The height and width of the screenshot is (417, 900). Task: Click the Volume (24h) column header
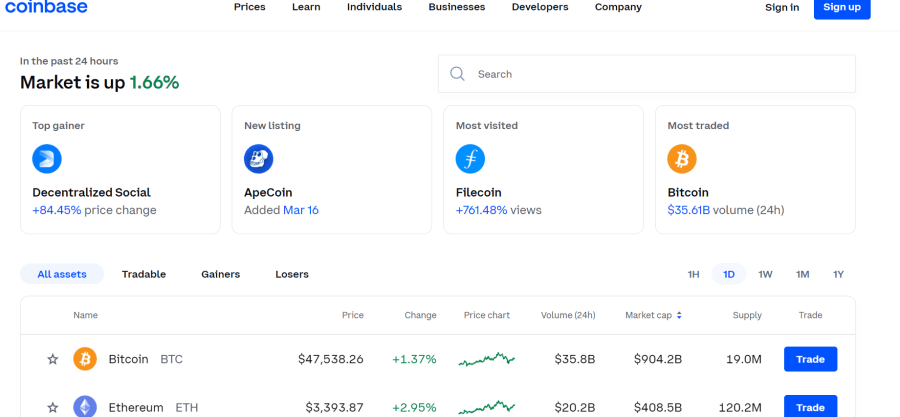pos(568,315)
